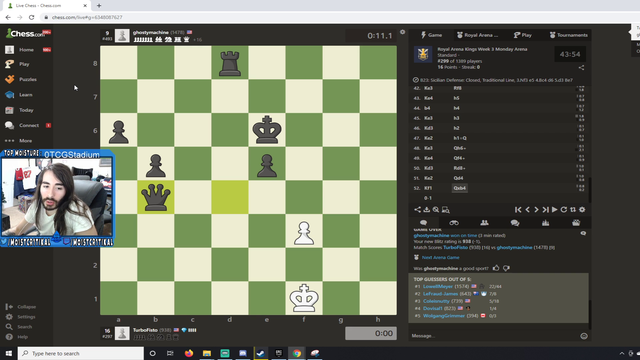Open Learn in the sidebar
Viewport: 640px width, 360px height.
coord(25,95)
